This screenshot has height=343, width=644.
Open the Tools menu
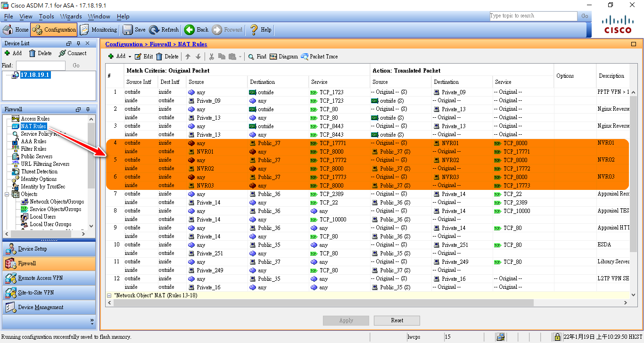[x=46, y=16]
